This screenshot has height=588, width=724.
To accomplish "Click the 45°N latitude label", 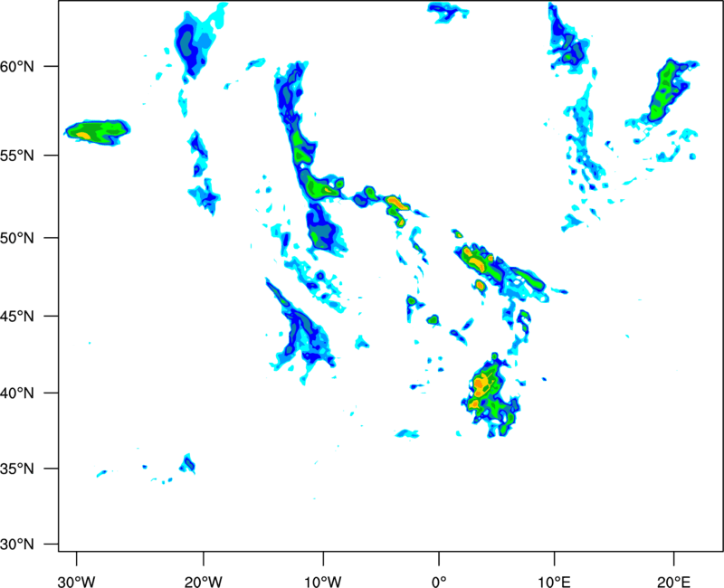I will coord(17,317).
